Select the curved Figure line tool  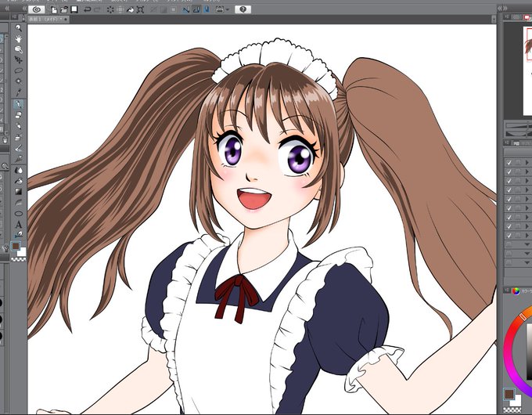point(18,202)
